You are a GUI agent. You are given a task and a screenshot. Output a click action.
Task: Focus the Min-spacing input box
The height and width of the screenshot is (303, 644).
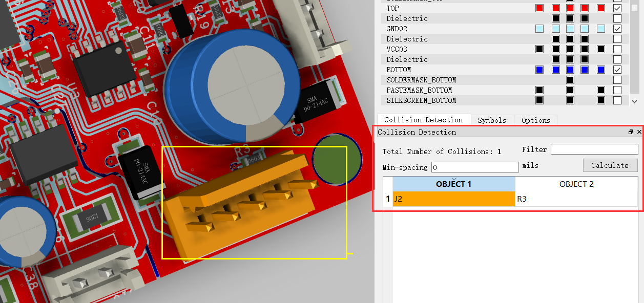point(475,167)
